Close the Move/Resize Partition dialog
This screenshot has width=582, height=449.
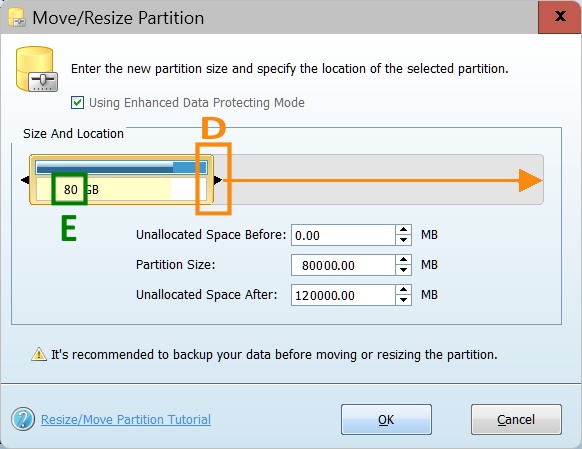click(560, 17)
